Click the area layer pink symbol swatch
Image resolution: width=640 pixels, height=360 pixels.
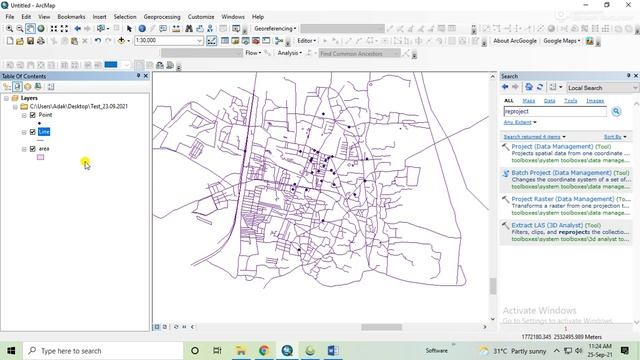click(x=40, y=157)
